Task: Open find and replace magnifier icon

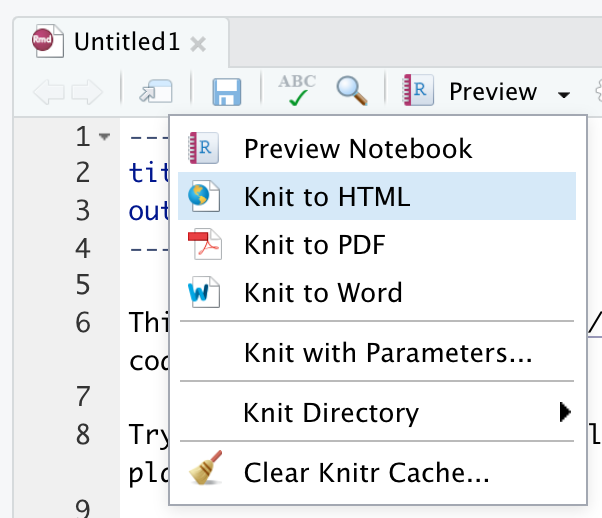Action: click(x=352, y=91)
